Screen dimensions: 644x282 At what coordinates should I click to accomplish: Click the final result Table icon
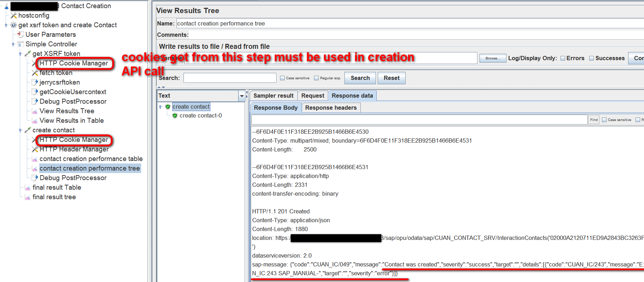(28, 188)
